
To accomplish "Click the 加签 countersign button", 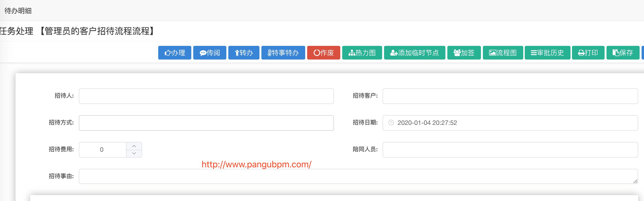I will (x=464, y=53).
